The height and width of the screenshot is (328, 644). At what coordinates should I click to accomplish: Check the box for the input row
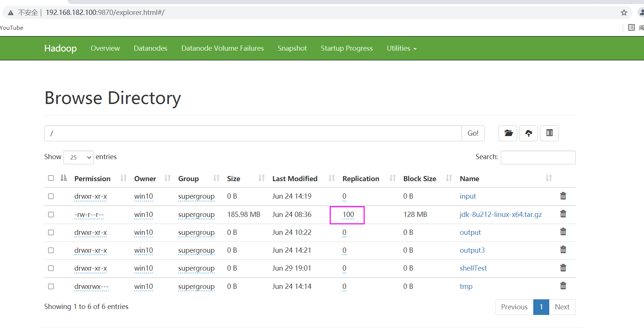[x=51, y=196]
